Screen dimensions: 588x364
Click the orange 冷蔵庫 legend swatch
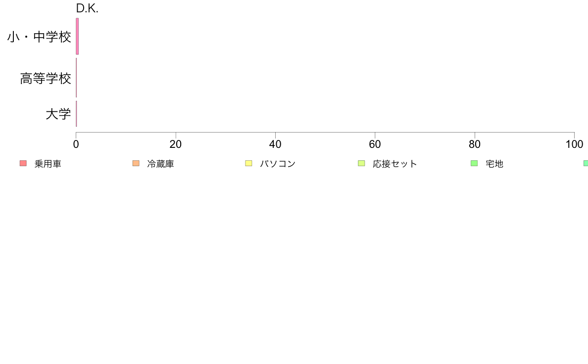click(x=136, y=163)
